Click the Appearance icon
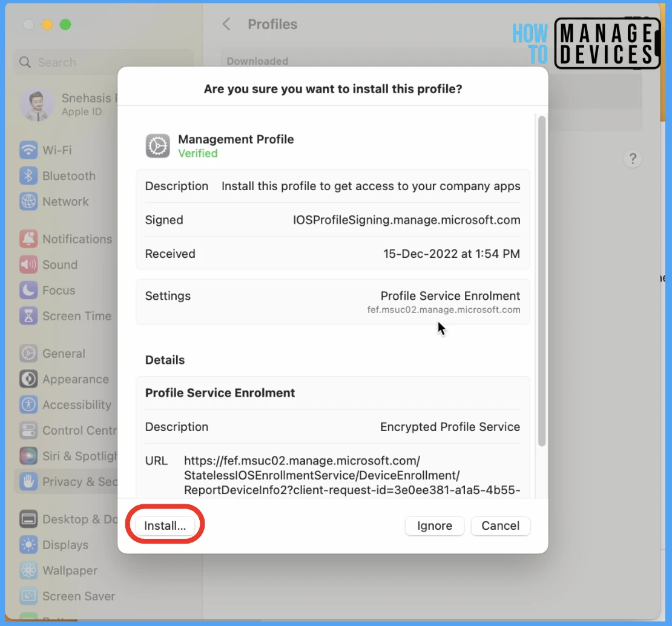This screenshot has height=626, width=672. pos(28,379)
